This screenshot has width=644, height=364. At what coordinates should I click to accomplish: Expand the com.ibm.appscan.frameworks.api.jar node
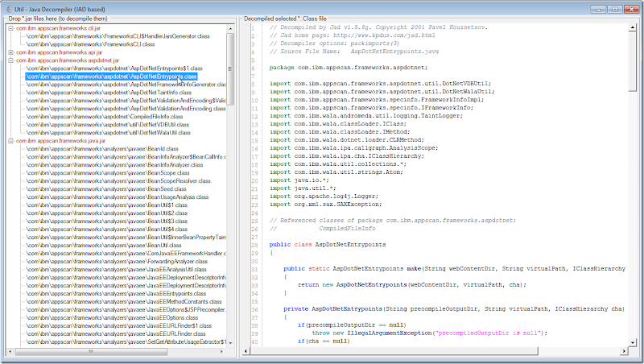point(10,52)
